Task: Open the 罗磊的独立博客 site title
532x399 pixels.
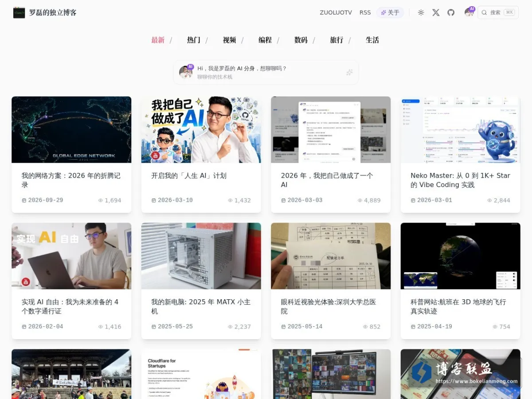Action: (53, 12)
